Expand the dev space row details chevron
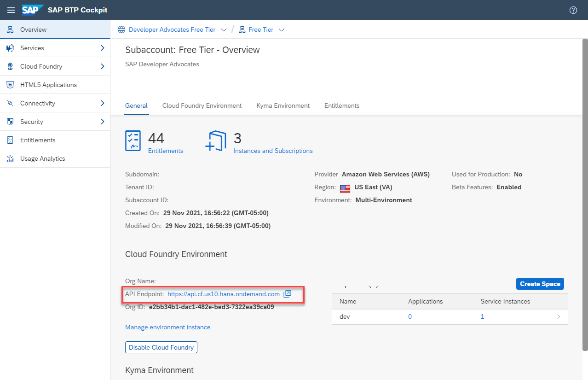 pyautogui.click(x=559, y=316)
